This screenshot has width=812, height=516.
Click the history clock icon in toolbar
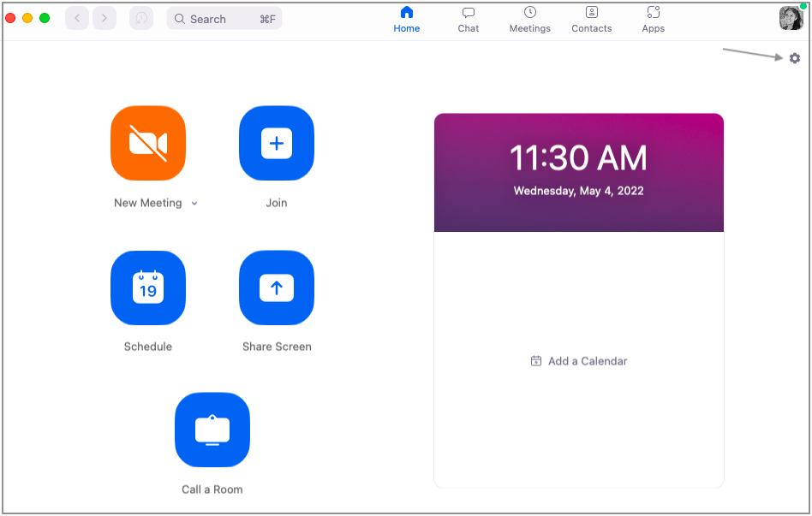click(x=141, y=18)
